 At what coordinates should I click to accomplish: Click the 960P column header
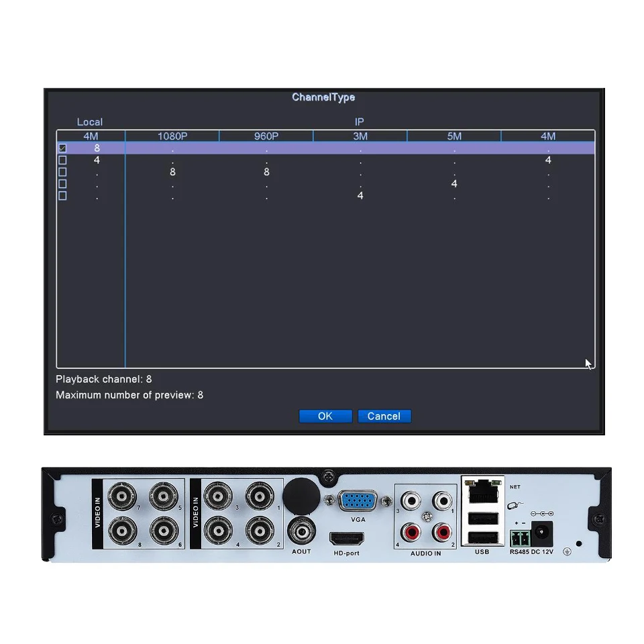click(266, 136)
